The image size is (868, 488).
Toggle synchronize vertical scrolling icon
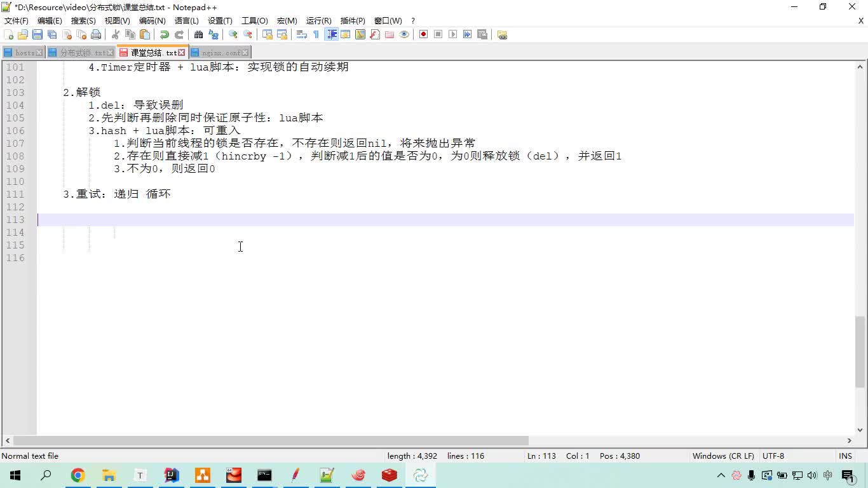pos(268,34)
